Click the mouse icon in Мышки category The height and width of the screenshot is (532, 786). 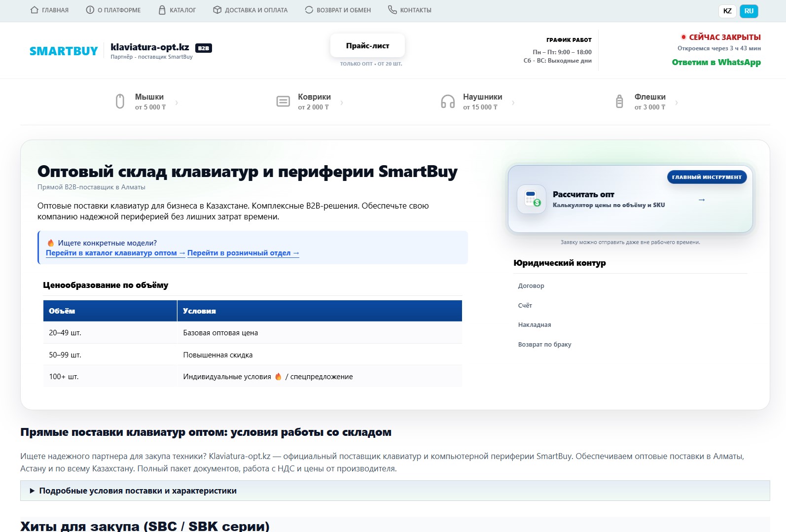coord(120,102)
